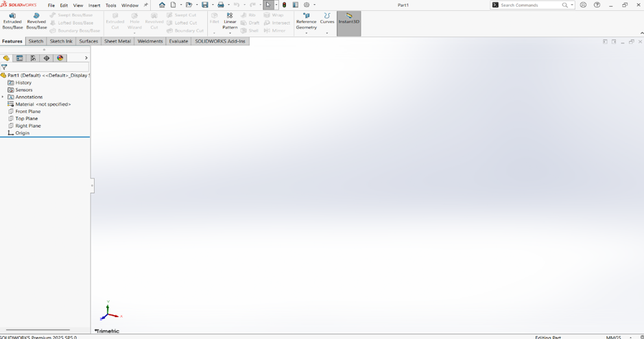Create a new document with New icon
644x339 pixels.
pos(174,5)
